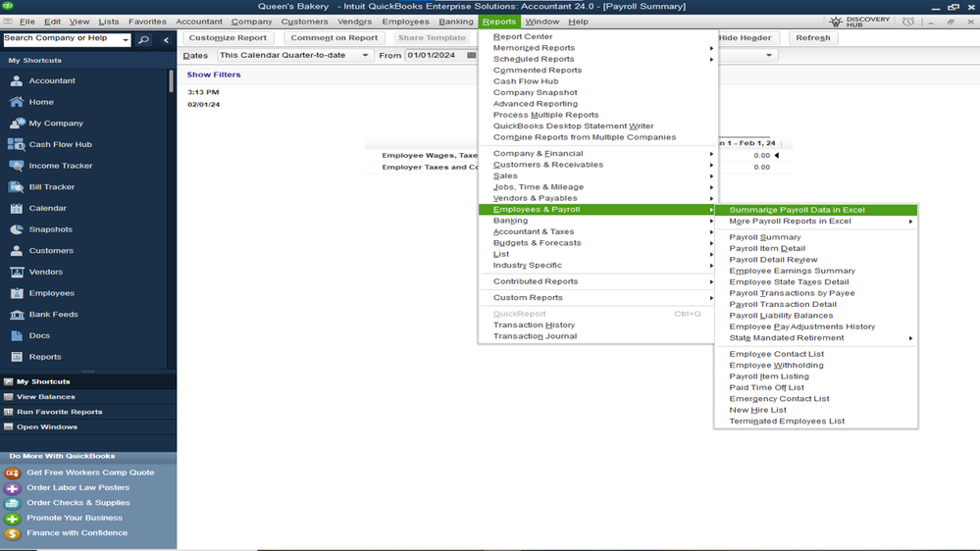Open Report Center menu entry
This screenshot has height=551, width=980.
[523, 36]
